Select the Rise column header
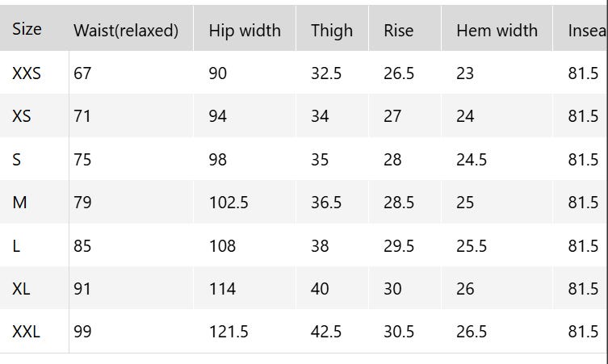The width and height of the screenshot is (608, 364). [398, 31]
